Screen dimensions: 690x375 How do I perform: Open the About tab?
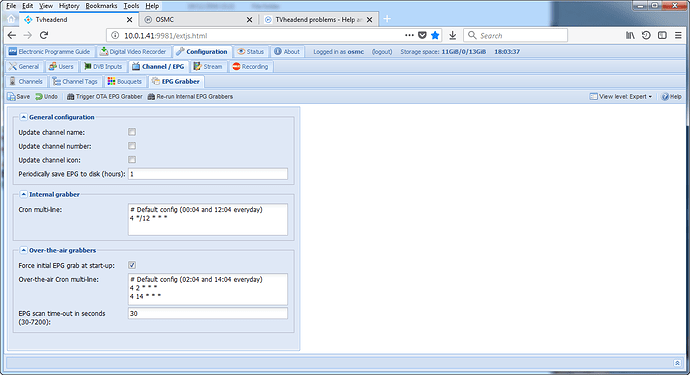(x=287, y=51)
